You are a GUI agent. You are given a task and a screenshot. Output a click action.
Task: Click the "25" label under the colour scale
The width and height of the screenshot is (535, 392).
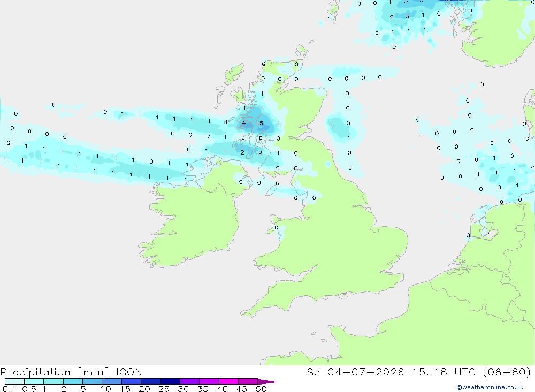pyautogui.click(x=164, y=389)
